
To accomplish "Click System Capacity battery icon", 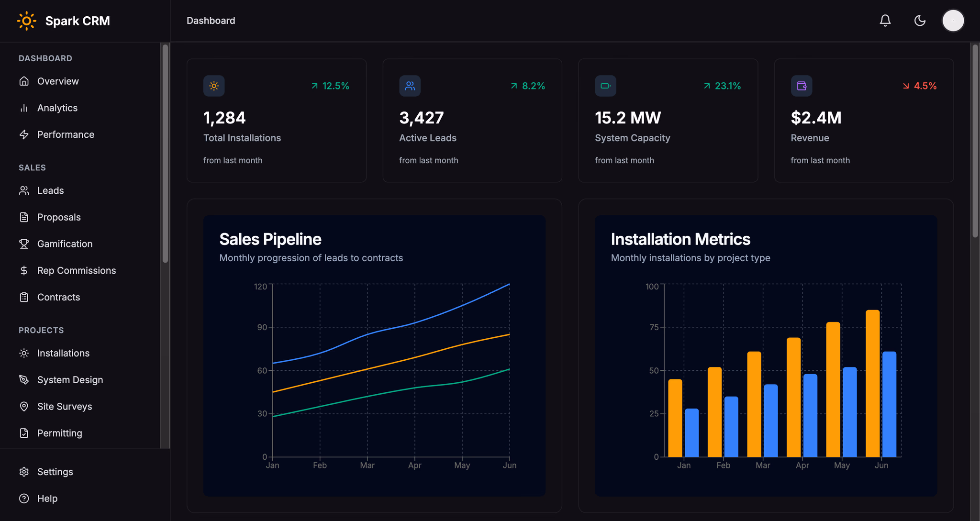I will (x=605, y=86).
